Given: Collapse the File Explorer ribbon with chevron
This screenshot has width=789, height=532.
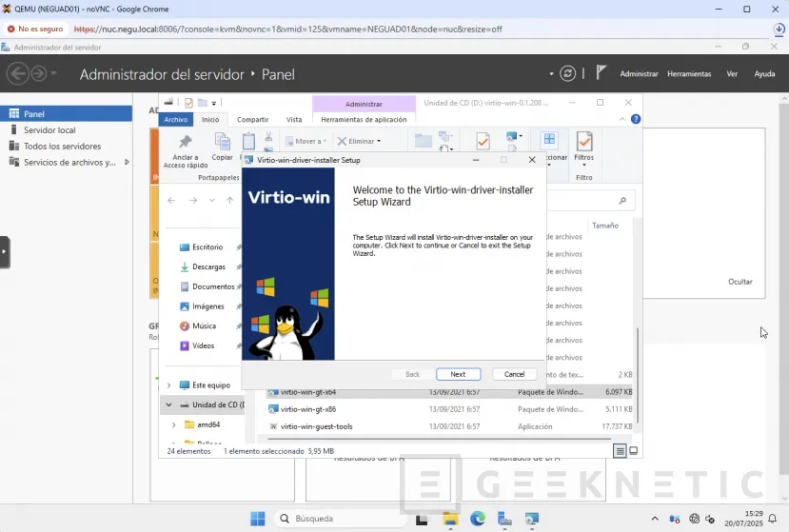Looking at the screenshot, I should (x=622, y=119).
